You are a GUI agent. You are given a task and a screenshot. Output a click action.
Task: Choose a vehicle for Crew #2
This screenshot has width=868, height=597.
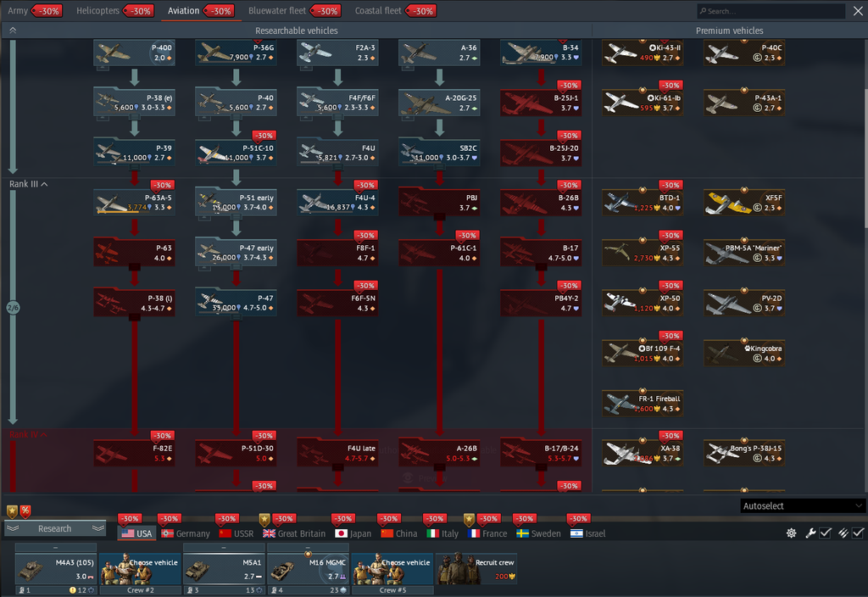pyautogui.click(x=140, y=569)
